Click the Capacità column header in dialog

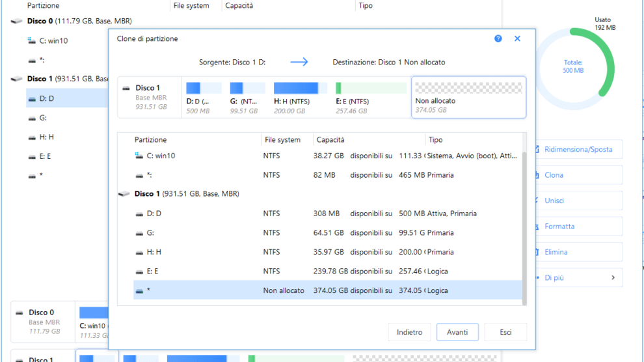[x=330, y=140]
